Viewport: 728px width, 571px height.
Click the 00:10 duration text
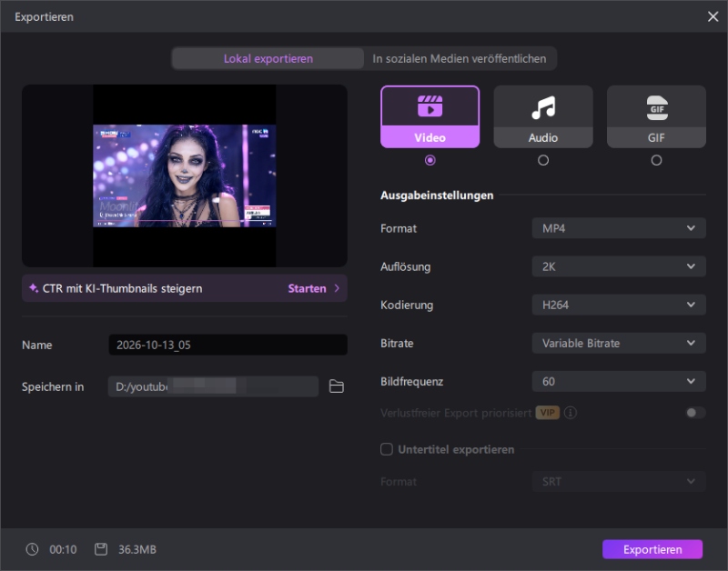[x=63, y=549]
